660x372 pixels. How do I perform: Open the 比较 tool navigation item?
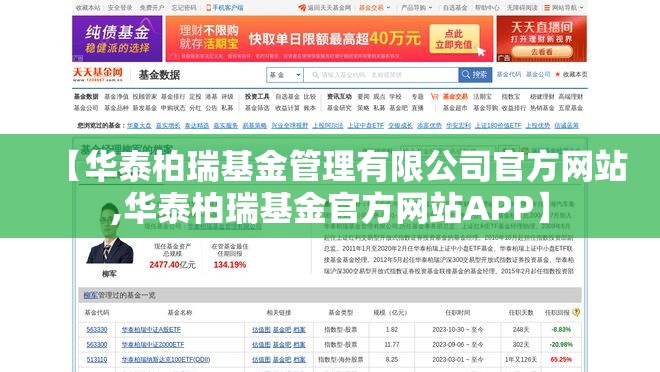point(310,97)
